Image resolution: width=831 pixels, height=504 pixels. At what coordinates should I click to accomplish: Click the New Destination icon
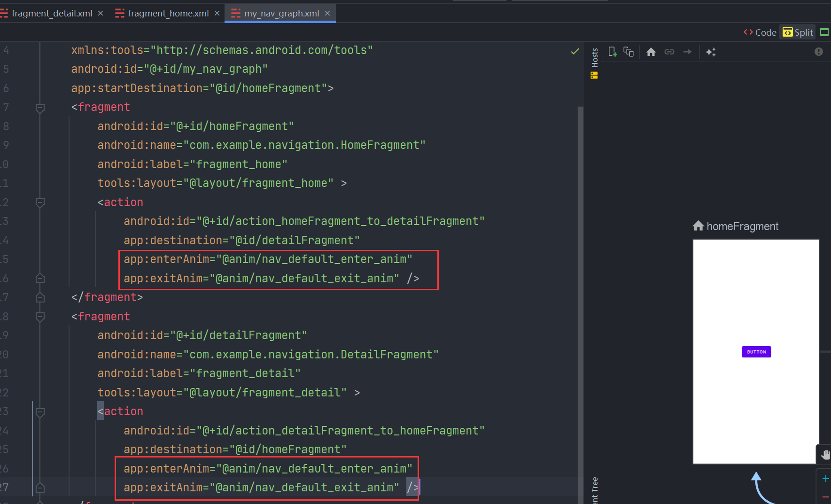click(x=613, y=52)
